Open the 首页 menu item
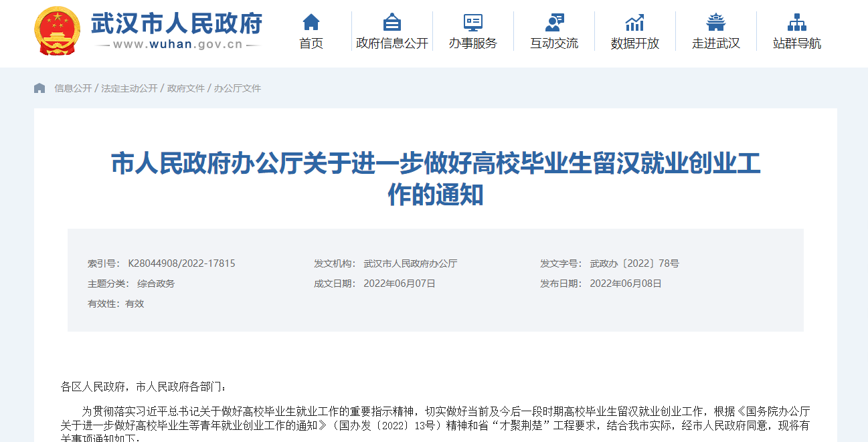The image size is (868, 442). [x=311, y=43]
